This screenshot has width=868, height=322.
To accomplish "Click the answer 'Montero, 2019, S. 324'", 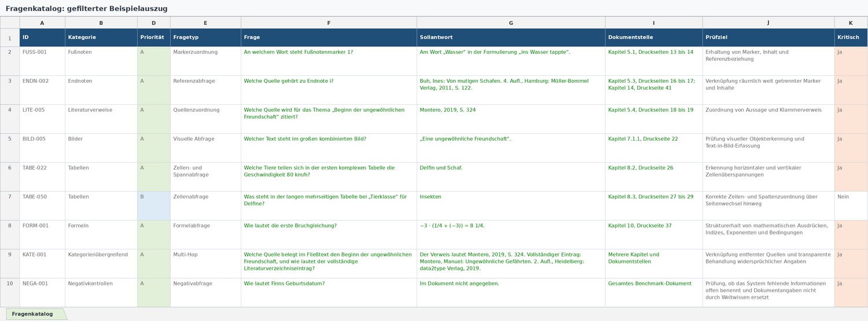I will (x=511, y=119).
